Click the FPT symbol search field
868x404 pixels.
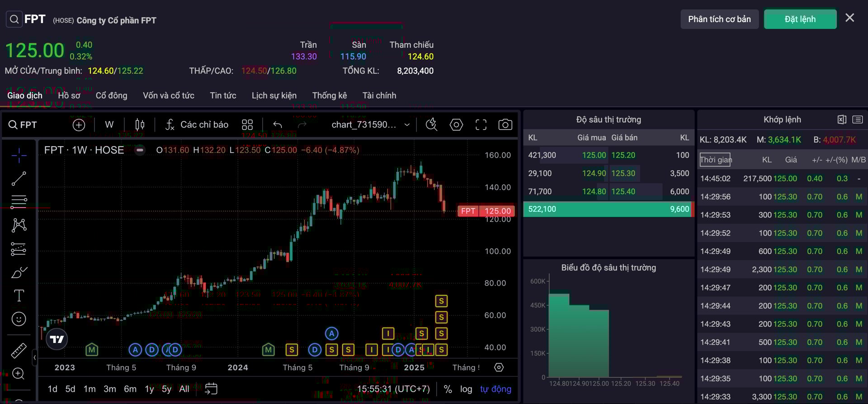tap(24, 125)
